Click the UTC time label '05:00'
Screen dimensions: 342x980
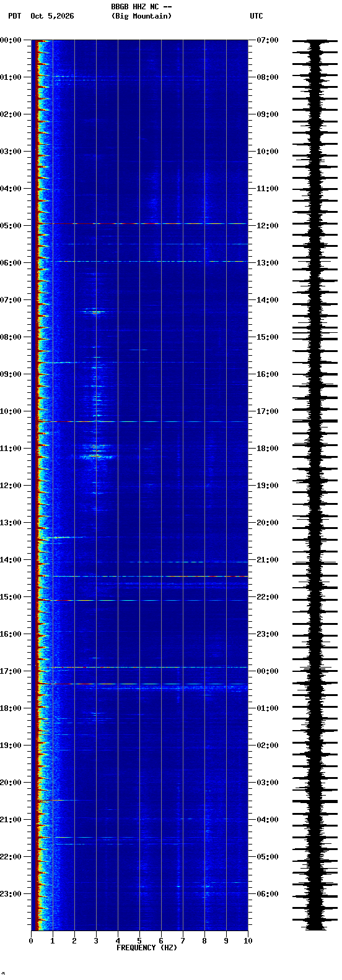point(268,857)
